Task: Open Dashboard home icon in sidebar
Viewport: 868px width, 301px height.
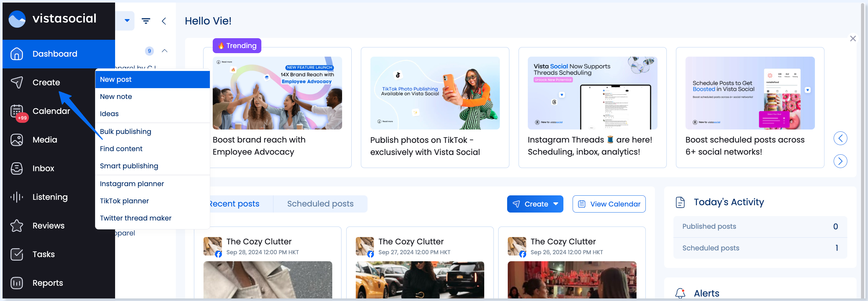Action: click(17, 54)
